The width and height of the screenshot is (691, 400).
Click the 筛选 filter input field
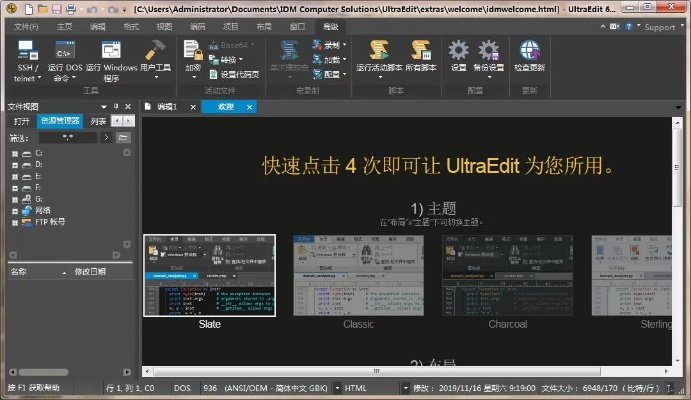[68, 137]
